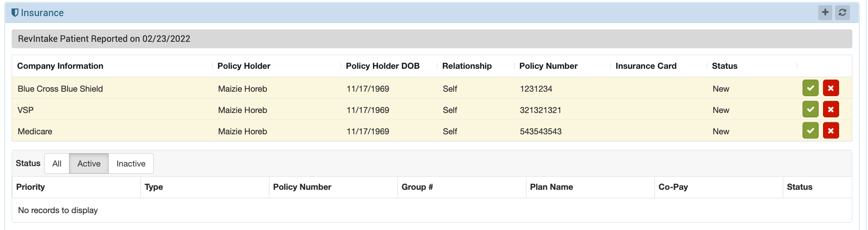Reject the VSP insurance policy
This screenshot has height=230, width=868.
pyautogui.click(x=831, y=109)
